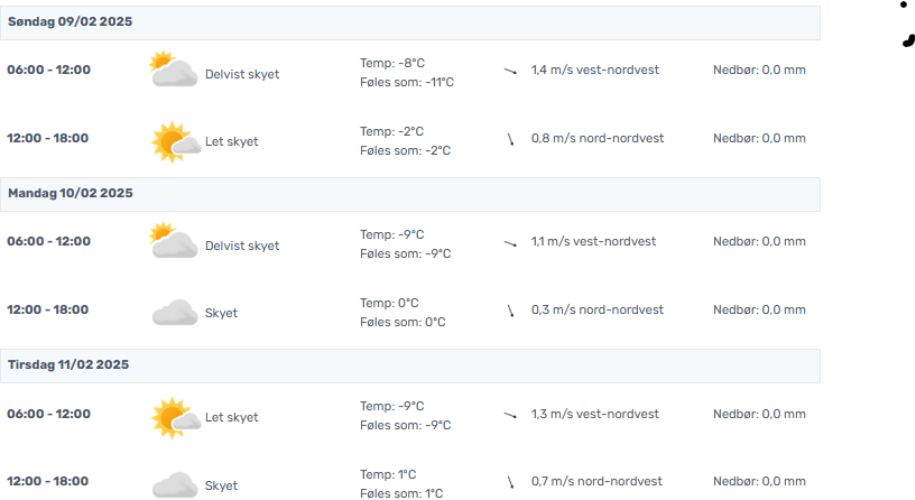This screenshot has height=500, width=915.
Task: Click the grey cloud Skyet icon on Mandag afternoon
Action: (174, 312)
